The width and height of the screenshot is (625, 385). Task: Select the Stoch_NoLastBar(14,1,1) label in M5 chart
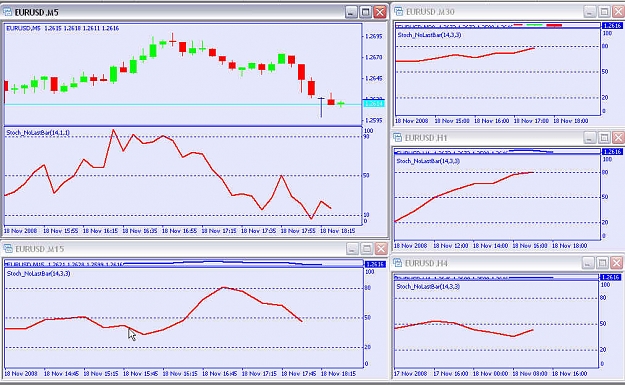(x=38, y=132)
